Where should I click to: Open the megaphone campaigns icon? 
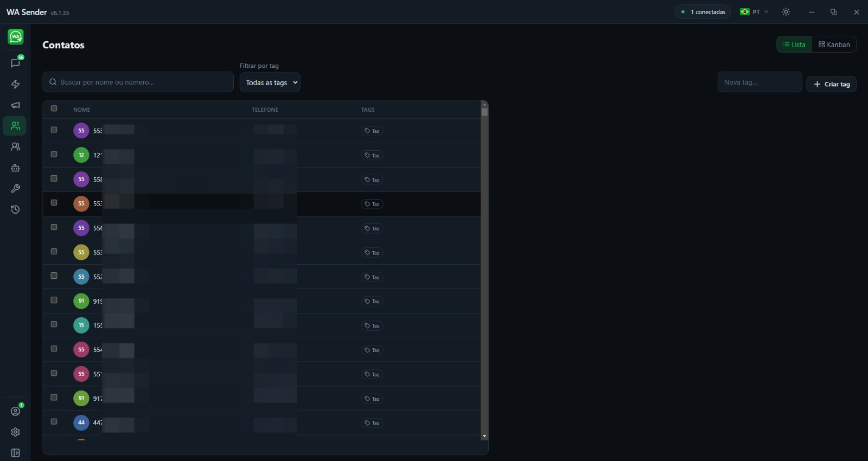[x=16, y=105]
